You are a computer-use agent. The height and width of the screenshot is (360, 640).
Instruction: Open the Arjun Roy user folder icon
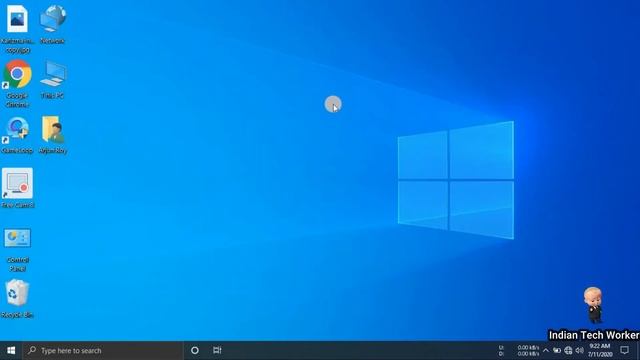[53, 135]
